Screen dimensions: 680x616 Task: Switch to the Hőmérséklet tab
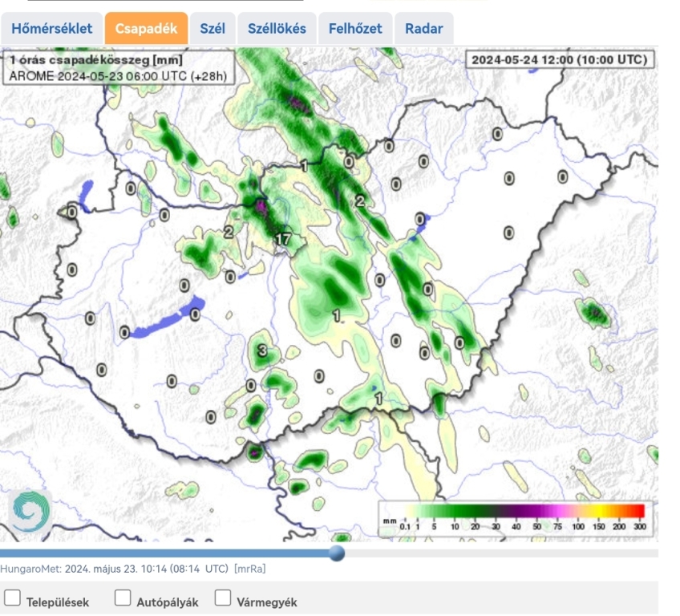click(x=52, y=29)
